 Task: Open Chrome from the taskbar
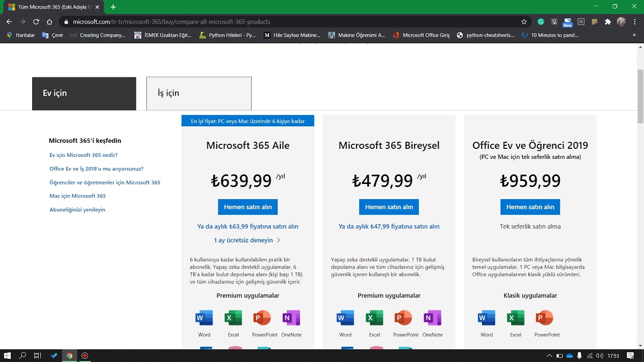(69, 355)
